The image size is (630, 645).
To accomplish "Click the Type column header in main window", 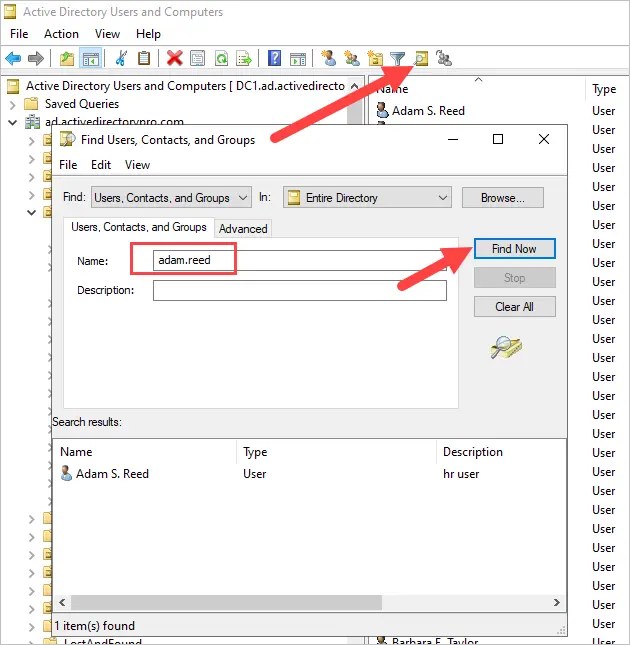I will pyautogui.click(x=604, y=89).
